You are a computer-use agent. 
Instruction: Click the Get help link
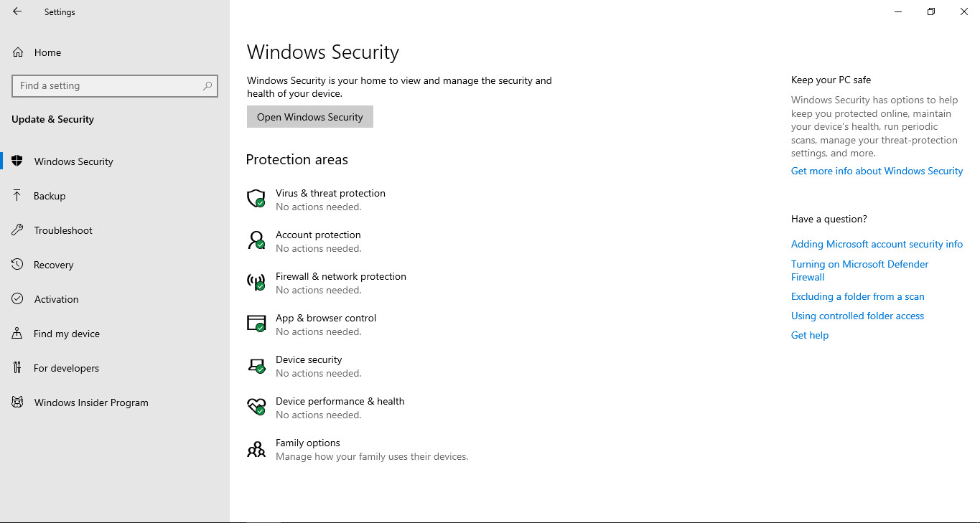809,335
